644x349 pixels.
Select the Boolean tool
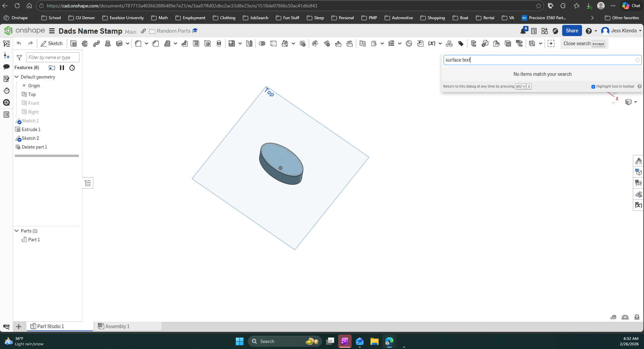[262, 43]
